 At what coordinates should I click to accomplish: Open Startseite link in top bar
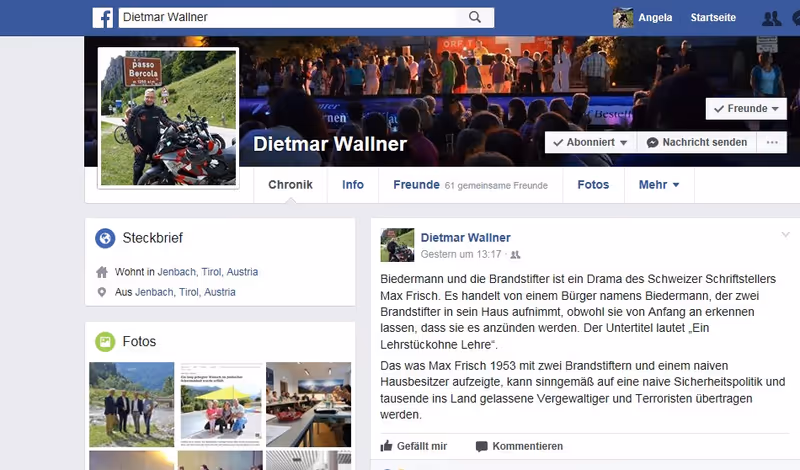pos(713,18)
